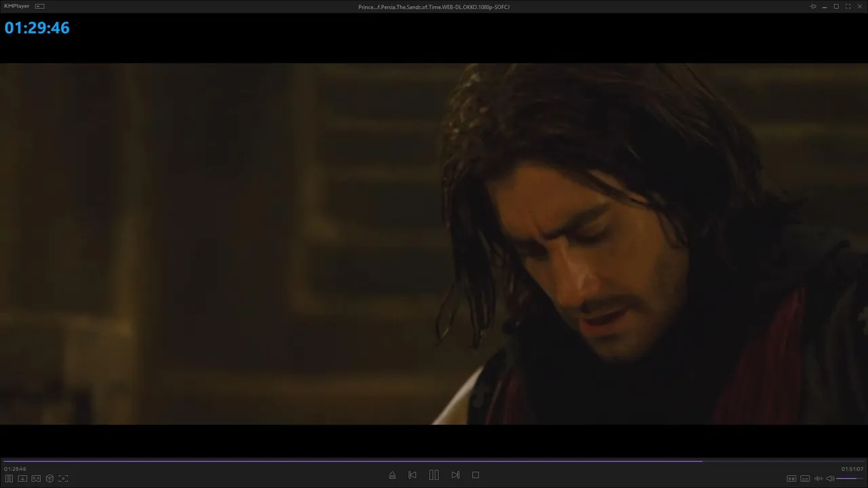Viewport: 868px width, 488px height.
Task: Maximize the KMPlayer window
Action: (836, 7)
